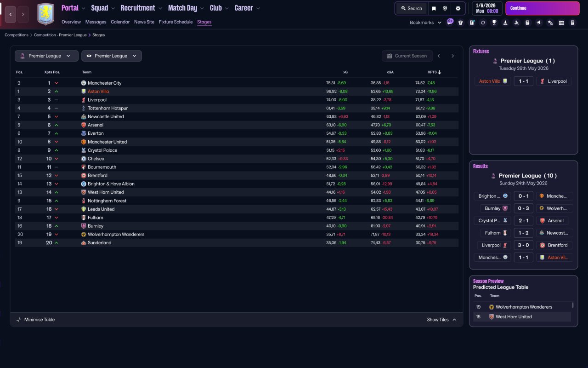This screenshot has height=368, width=588.
Task: Open the Premier League competition dropdown
Action: tap(46, 56)
